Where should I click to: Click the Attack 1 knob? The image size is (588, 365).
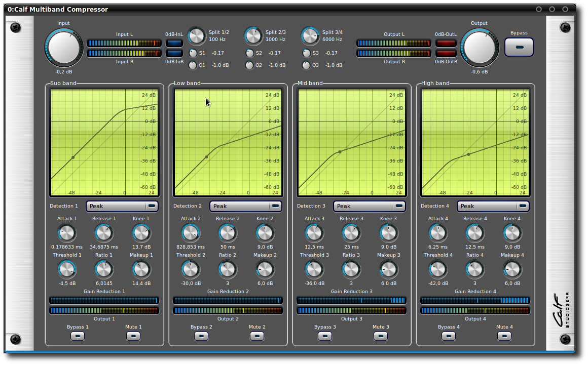tap(66, 233)
